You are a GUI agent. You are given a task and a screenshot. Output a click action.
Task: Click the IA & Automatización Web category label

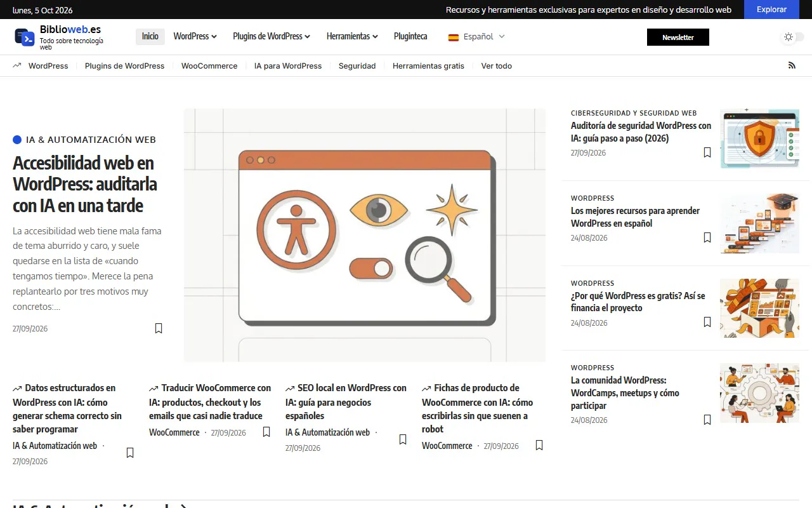coord(91,140)
